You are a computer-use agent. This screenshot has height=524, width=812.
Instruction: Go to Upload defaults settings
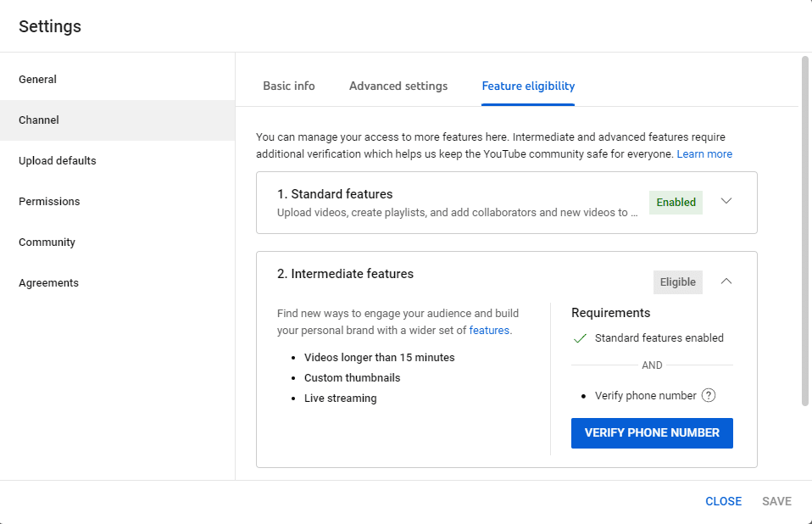click(x=118, y=160)
